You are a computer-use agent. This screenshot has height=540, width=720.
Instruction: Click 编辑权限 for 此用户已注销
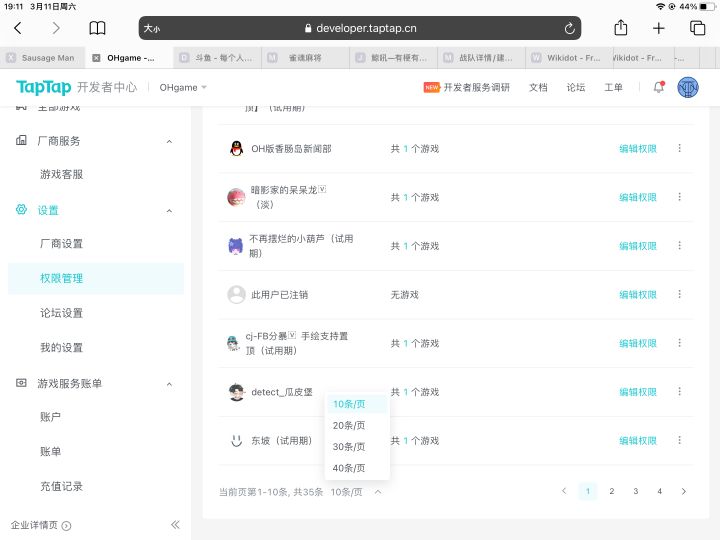[x=637, y=295]
